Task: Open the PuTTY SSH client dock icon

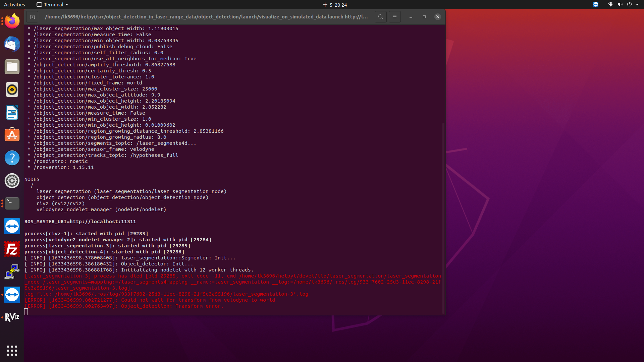Action: click(x=12, y=272)
